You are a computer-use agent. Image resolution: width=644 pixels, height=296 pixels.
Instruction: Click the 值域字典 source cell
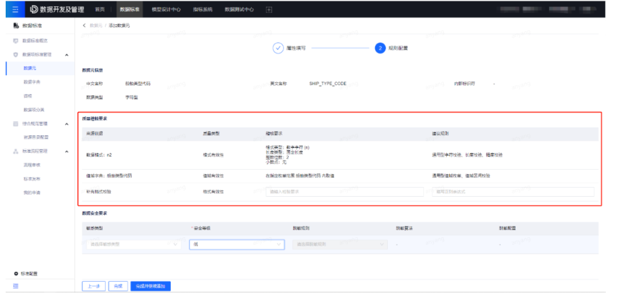coord(109,176)
